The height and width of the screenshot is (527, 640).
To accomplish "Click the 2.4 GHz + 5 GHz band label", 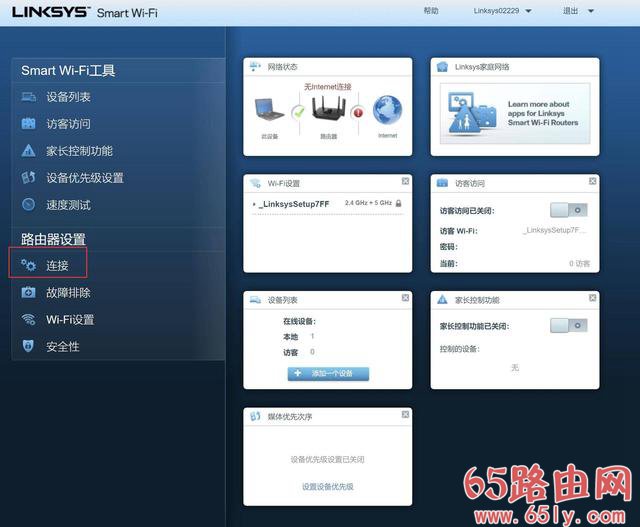I will coord(368,203).
